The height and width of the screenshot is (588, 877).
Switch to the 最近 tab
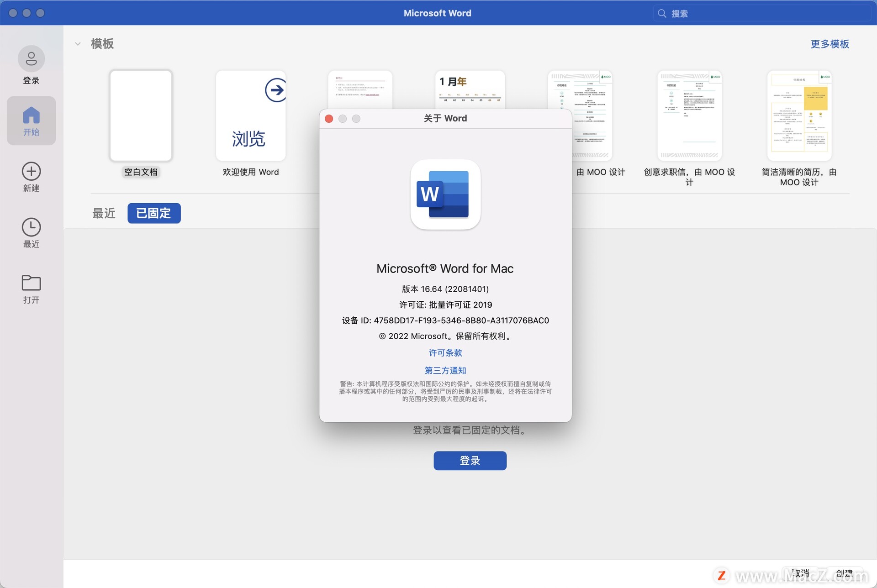tap(104, 213)
